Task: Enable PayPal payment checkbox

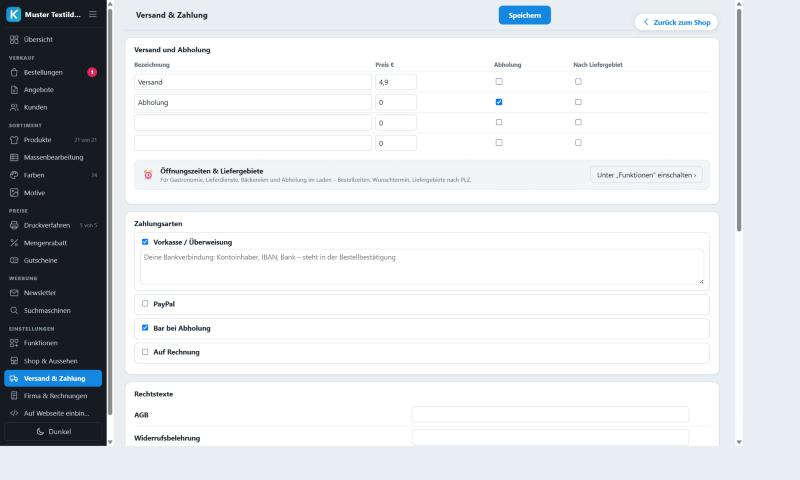Action: [x=145, y=304]
